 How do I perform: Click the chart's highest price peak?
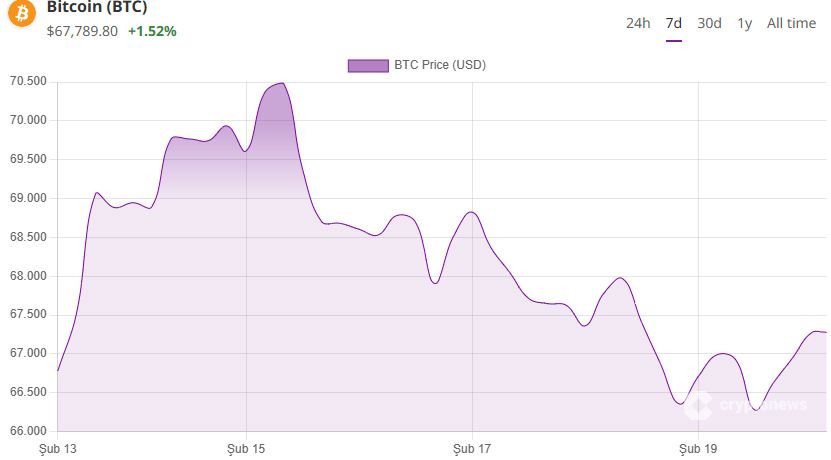coord(282,84)
